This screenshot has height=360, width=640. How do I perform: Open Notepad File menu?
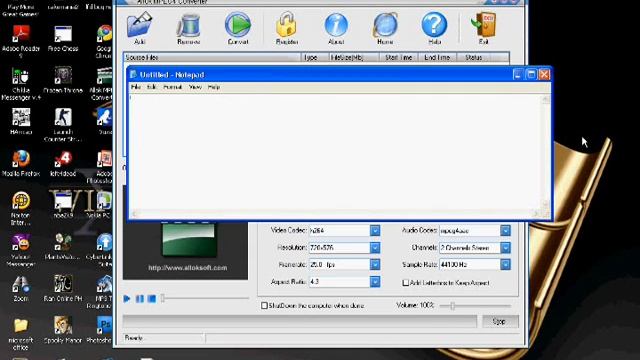click(136, 87)
